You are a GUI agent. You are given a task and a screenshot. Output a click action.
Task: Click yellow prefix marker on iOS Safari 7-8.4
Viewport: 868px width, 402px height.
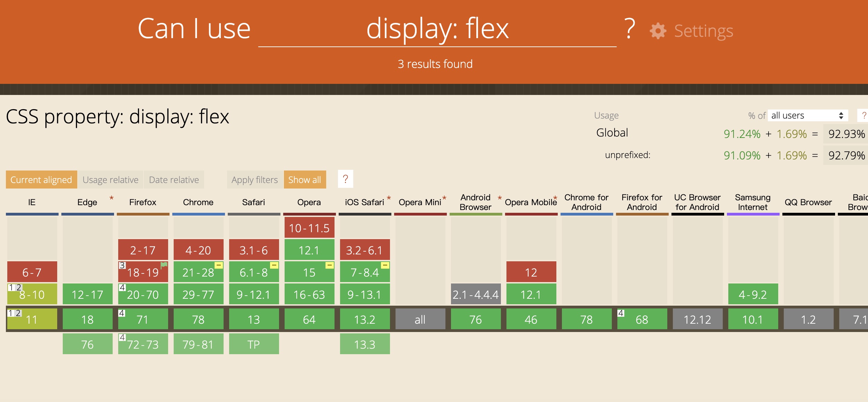coord(385,265)
